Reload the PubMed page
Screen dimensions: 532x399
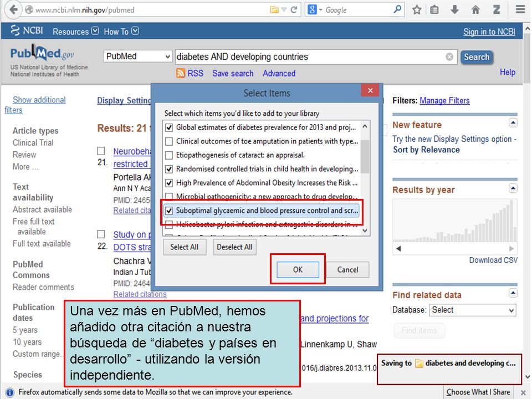(x=294, y=10)
